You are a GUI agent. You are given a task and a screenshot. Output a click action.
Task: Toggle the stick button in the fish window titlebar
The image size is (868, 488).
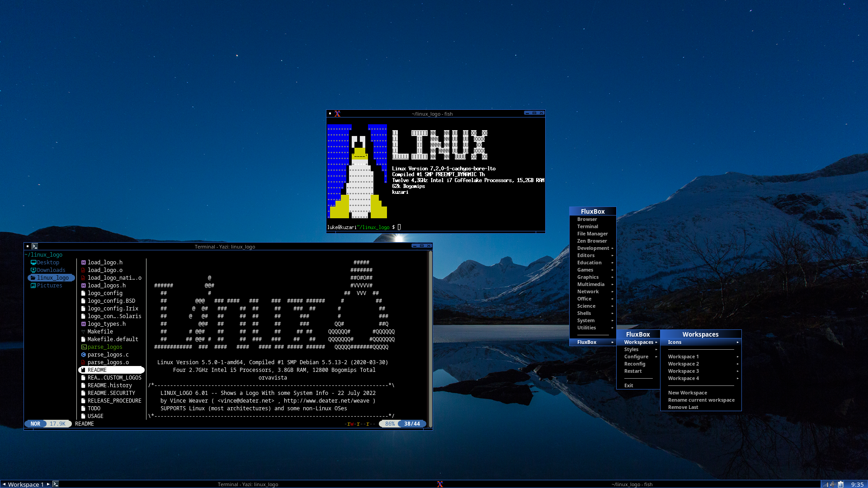pyautogui.click(x=330, y=114)
